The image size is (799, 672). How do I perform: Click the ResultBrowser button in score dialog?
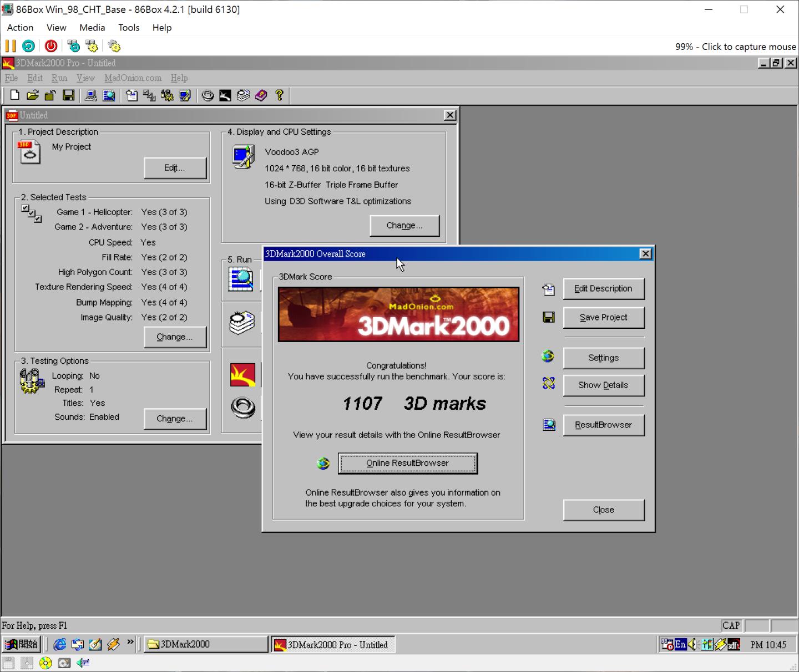tap(604, 425)
